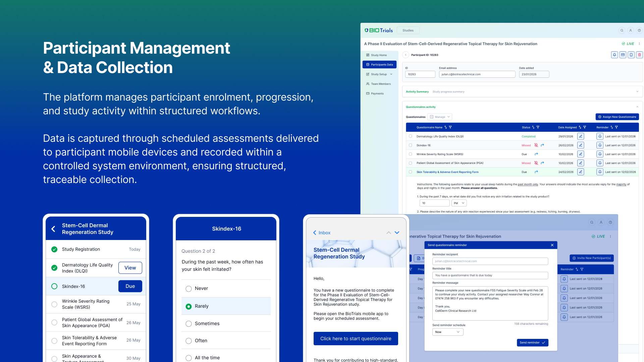Screen dimensions: 644x362
Task: Click the Reminder title input field
Action: click(x=490, y=276)
